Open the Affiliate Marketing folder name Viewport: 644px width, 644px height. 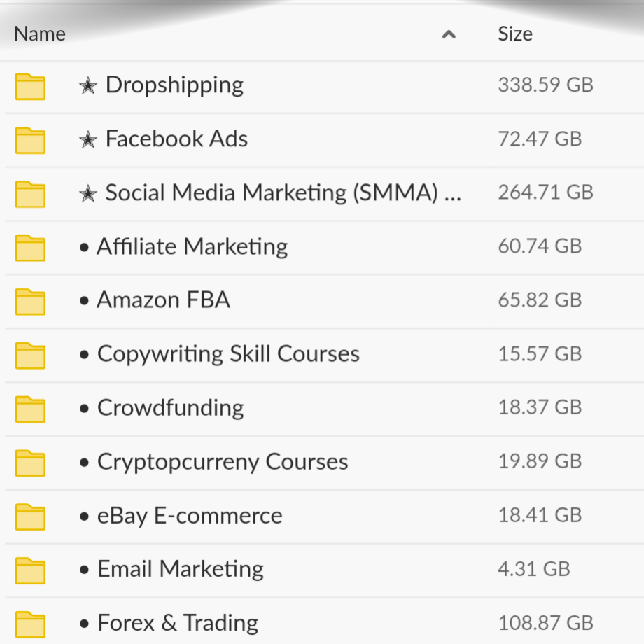point(192,246)
